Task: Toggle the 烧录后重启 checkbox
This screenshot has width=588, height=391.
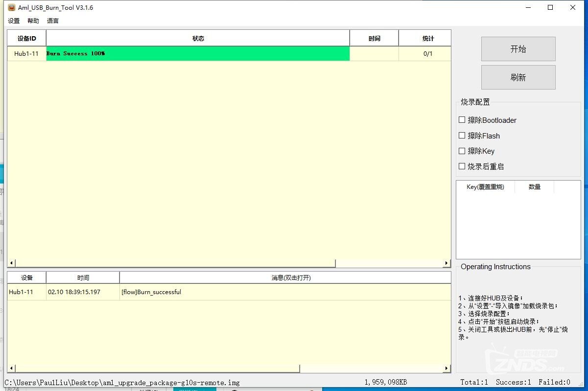Action: (x=462, y=166)
